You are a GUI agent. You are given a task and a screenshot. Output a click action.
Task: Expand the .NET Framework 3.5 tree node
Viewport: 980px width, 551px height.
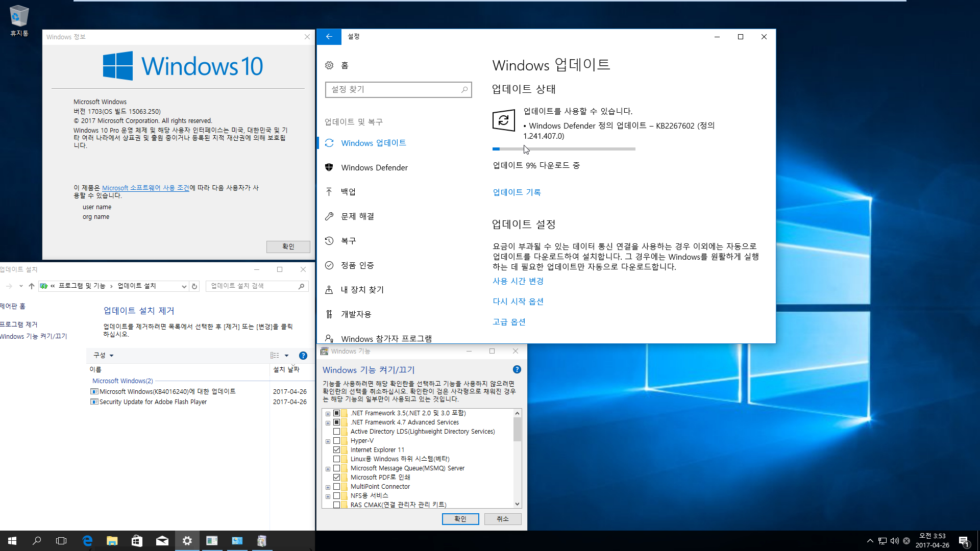pyautogui.click(x=328, y=414)
